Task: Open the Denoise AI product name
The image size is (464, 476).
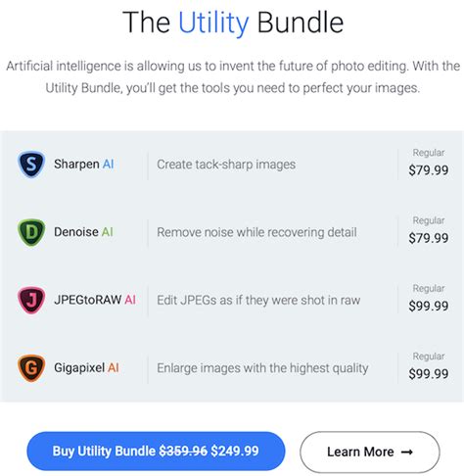Action: 83,232
